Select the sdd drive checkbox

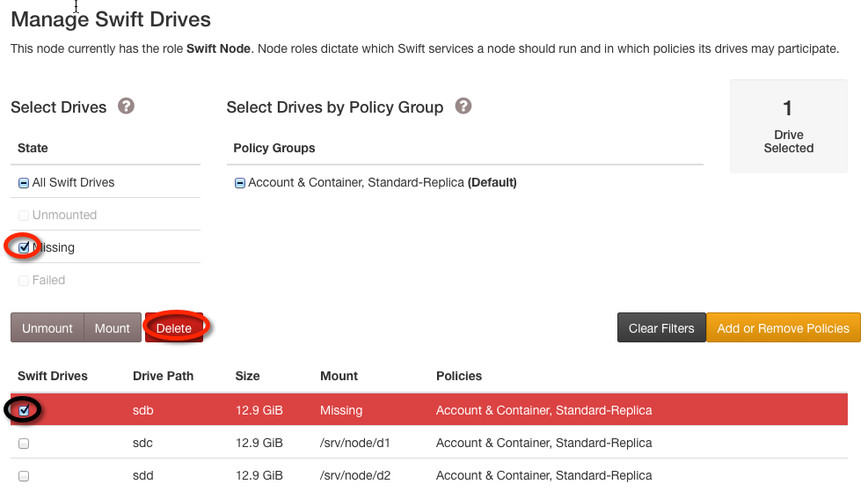(x=24, y=476)
